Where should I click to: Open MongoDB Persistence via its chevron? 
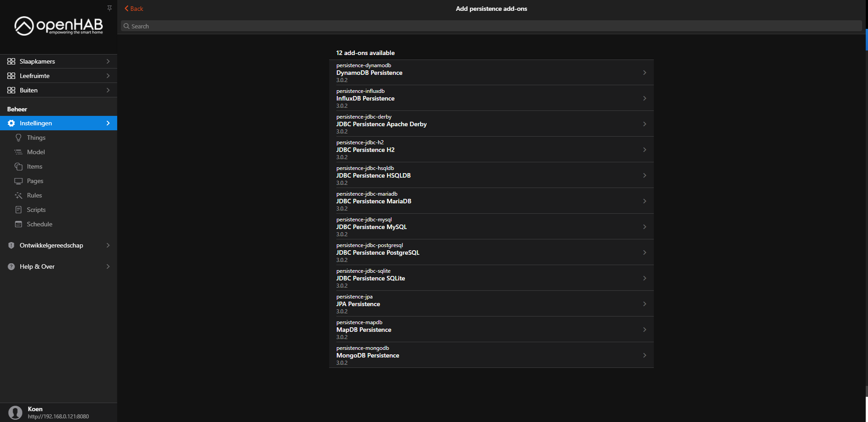point(645,355)
